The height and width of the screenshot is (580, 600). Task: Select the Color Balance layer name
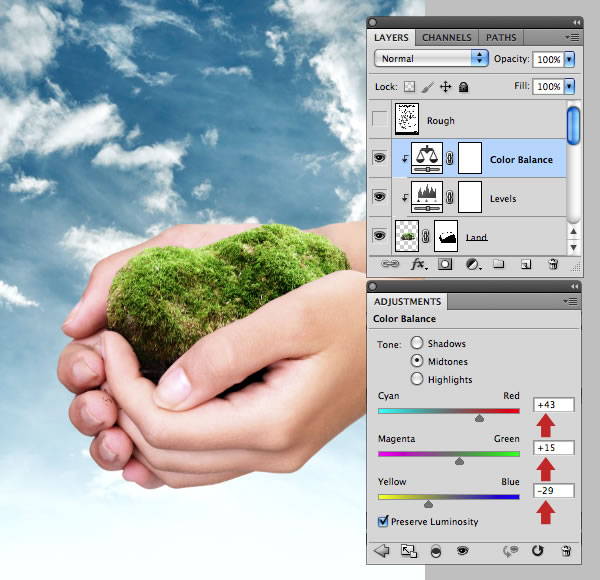[x=521, y=160]
